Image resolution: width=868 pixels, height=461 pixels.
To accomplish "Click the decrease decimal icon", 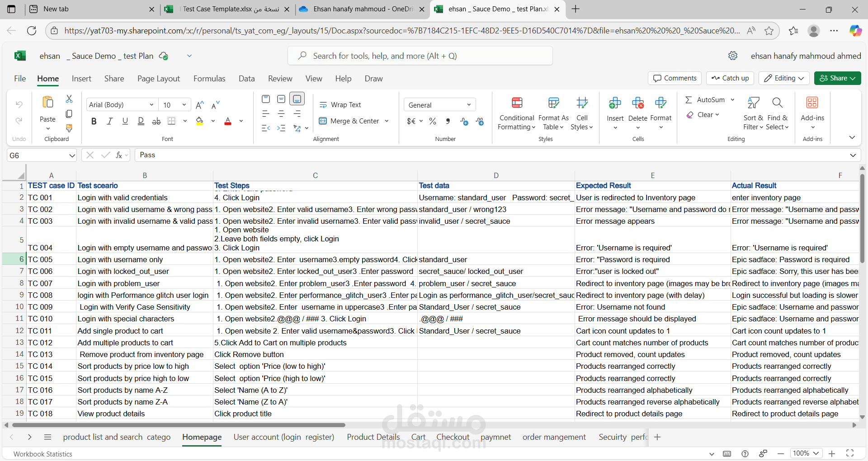I will click(x=480, y=121).
